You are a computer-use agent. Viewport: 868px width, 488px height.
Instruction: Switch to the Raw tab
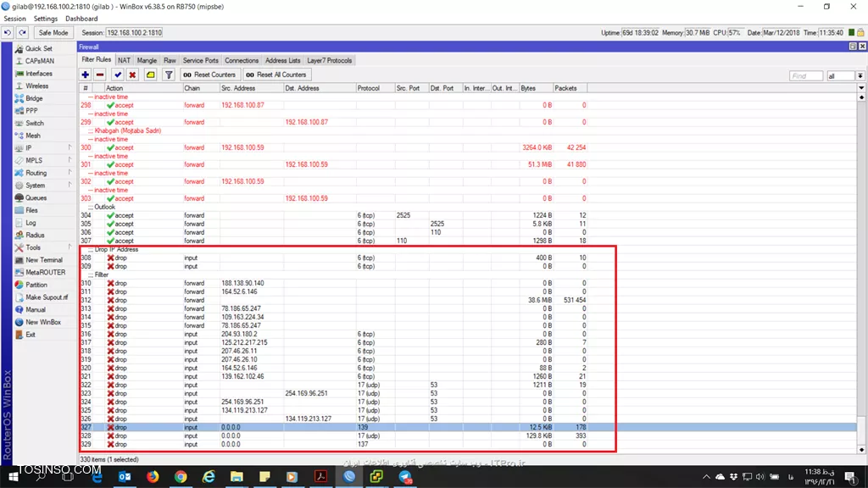170,60
